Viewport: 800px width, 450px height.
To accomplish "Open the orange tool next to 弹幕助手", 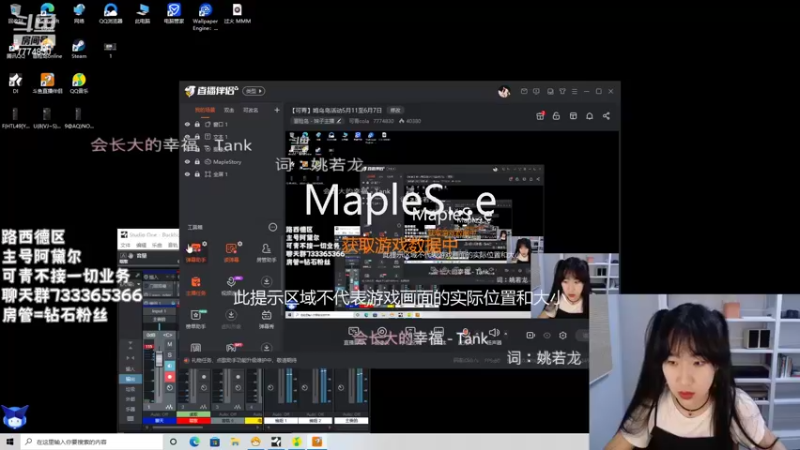I will tap(231, 252).
